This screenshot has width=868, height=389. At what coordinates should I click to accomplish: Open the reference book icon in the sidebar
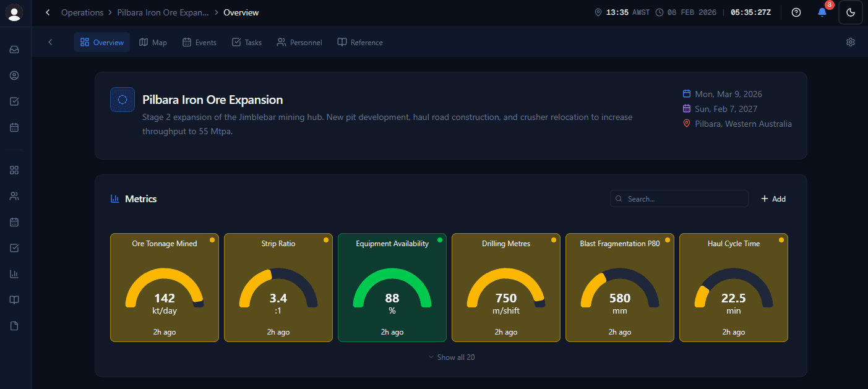(14, 300)
